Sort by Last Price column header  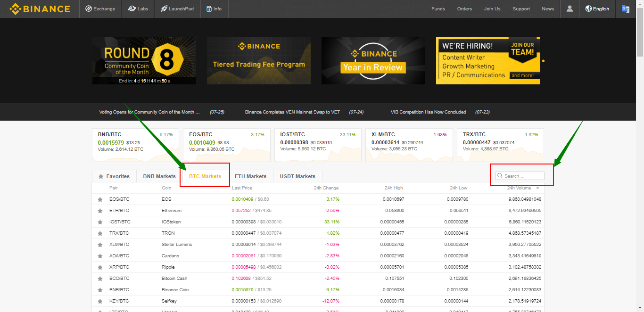(x=242, y=188)
